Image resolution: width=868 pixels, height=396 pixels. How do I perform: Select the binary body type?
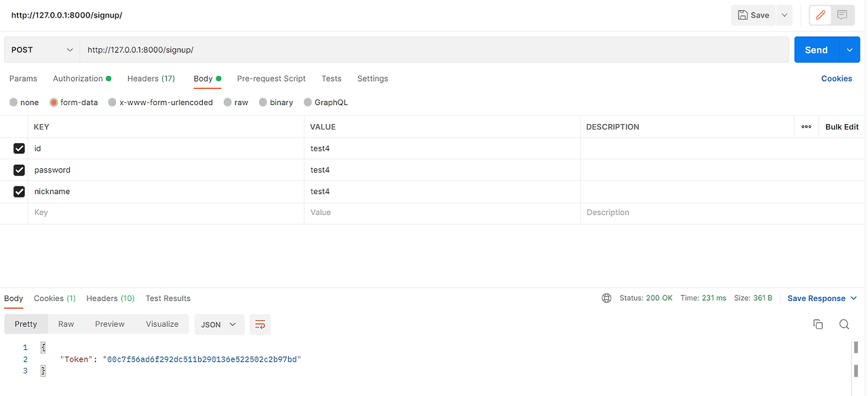(263, 102)
